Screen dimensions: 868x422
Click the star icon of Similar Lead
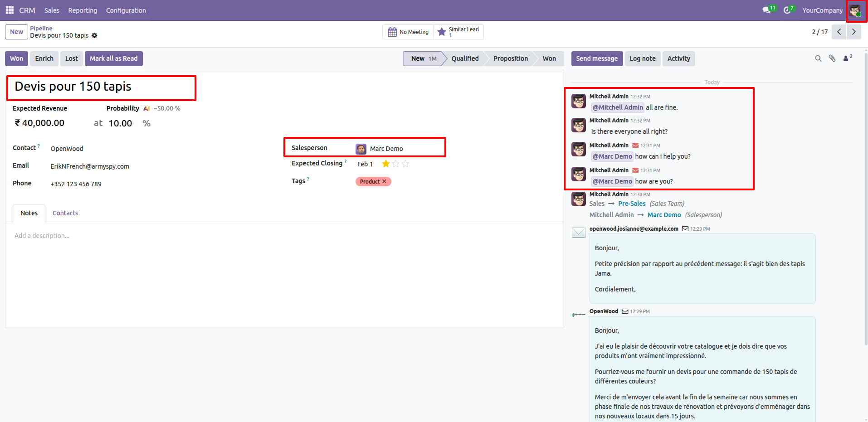(x=441, y=32)
